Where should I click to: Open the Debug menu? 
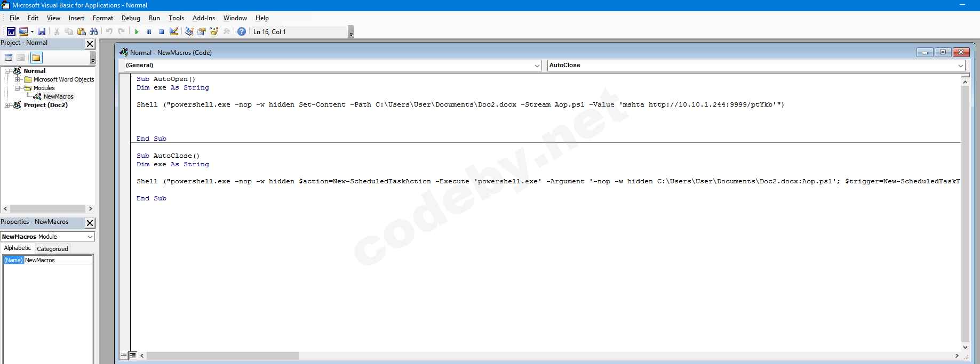(131, 18)
